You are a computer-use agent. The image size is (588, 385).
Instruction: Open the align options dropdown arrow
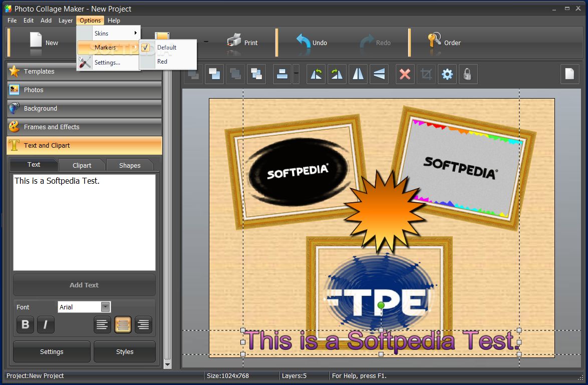(x=296, y=74)
